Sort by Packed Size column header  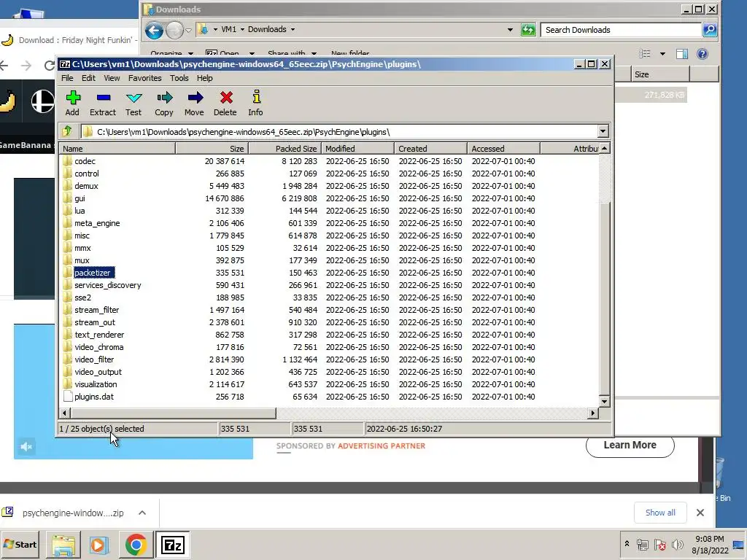point(285,149)
